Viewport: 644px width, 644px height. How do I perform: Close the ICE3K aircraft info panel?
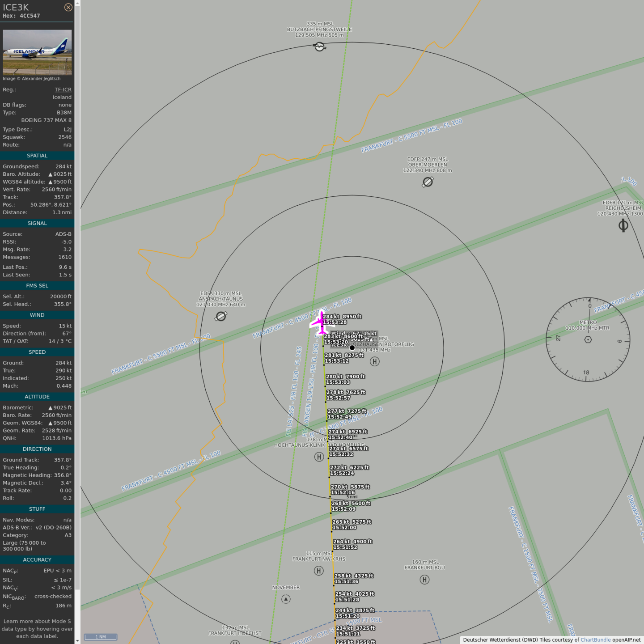point(68,7)
